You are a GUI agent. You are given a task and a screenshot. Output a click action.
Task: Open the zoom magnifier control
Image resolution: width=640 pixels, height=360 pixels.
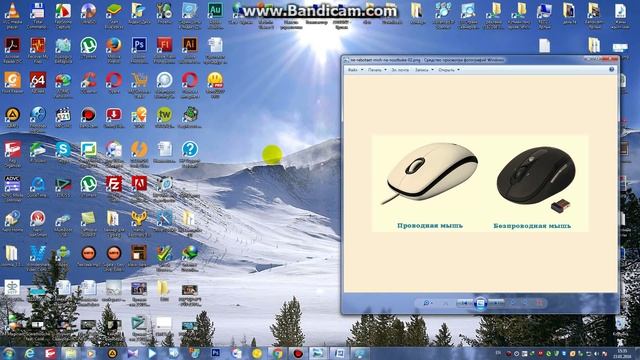pyautogui.click(x=427, y=303)
